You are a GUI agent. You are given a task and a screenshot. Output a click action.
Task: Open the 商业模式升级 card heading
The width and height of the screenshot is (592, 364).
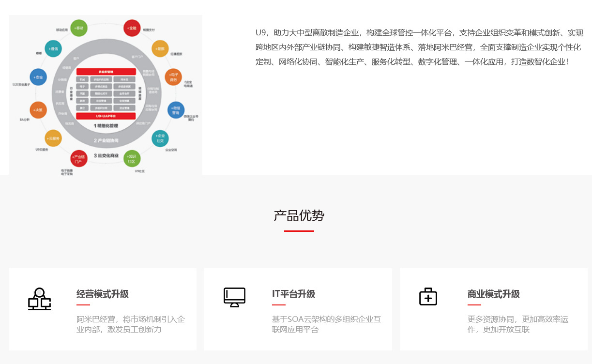(x=494, y=294)
